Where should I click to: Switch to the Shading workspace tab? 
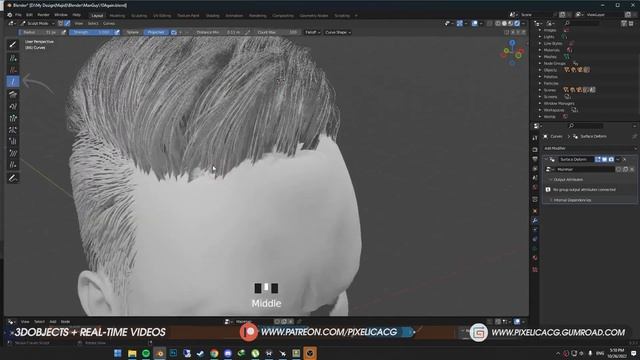[x=212, y=16]
